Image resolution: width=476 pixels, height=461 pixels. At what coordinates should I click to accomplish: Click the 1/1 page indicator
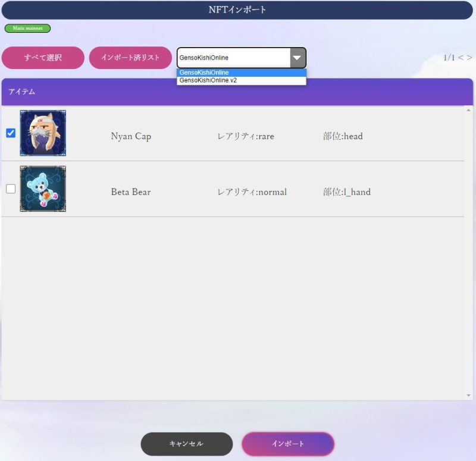(449, 57)
